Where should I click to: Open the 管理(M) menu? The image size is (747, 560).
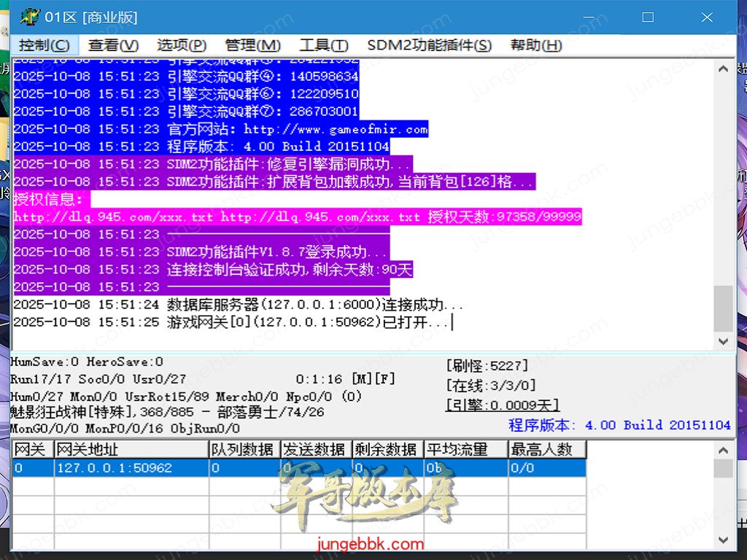tap(252, 45)
